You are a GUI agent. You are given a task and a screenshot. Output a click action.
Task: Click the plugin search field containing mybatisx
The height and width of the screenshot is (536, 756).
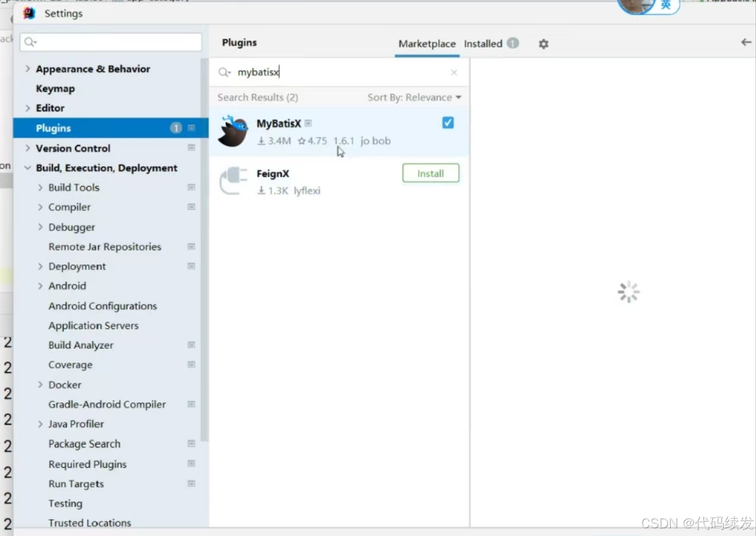click(338, 73)
